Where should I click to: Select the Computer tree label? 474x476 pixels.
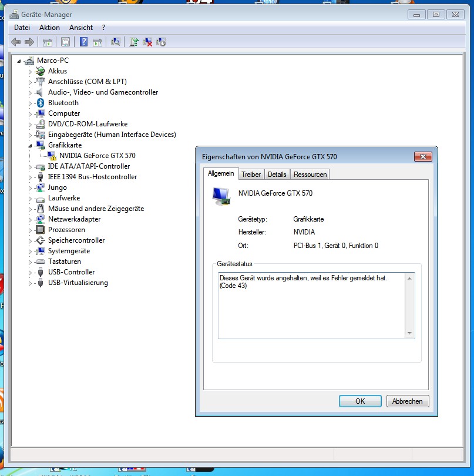(x=64, y=113)
